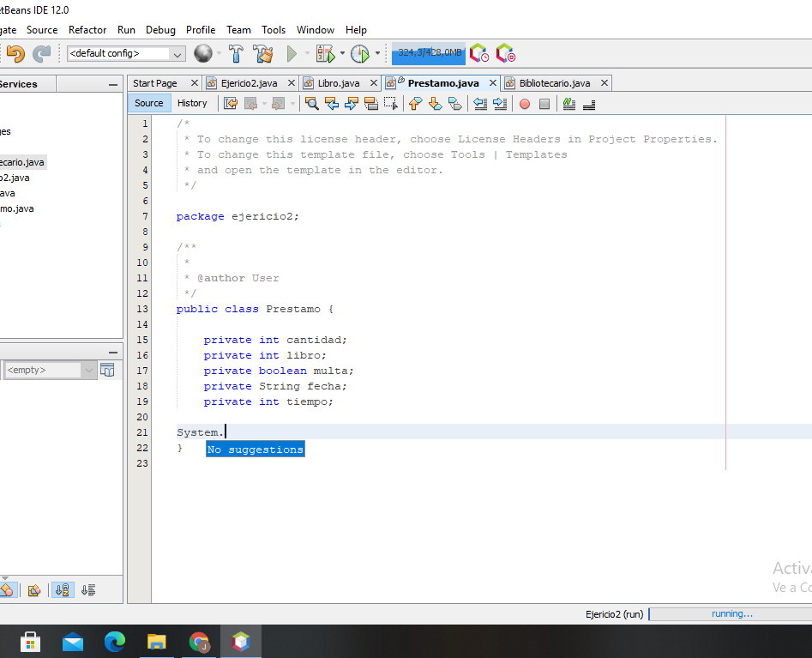This screenshot has height=658, width=812.
Task: Click the Redo arrow icon
Action: tap(41, 53)
